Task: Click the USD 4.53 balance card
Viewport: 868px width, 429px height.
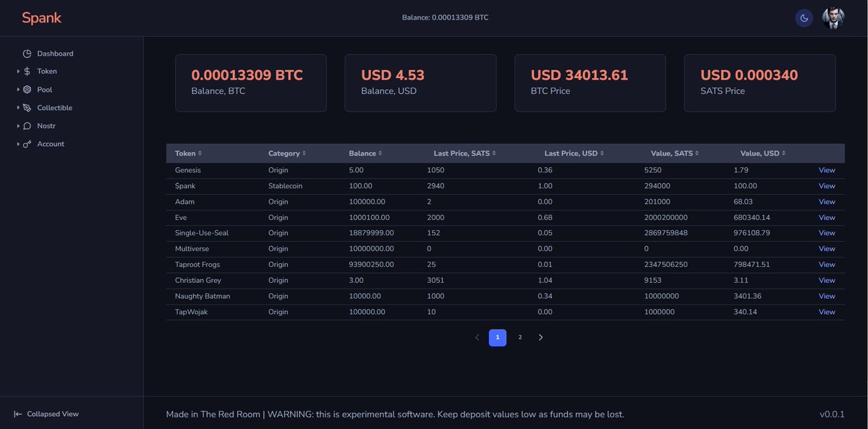Action: point(420,83)
